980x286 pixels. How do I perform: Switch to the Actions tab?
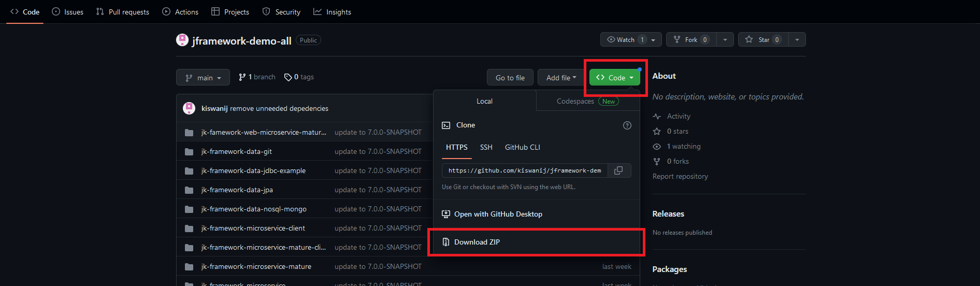180,12
